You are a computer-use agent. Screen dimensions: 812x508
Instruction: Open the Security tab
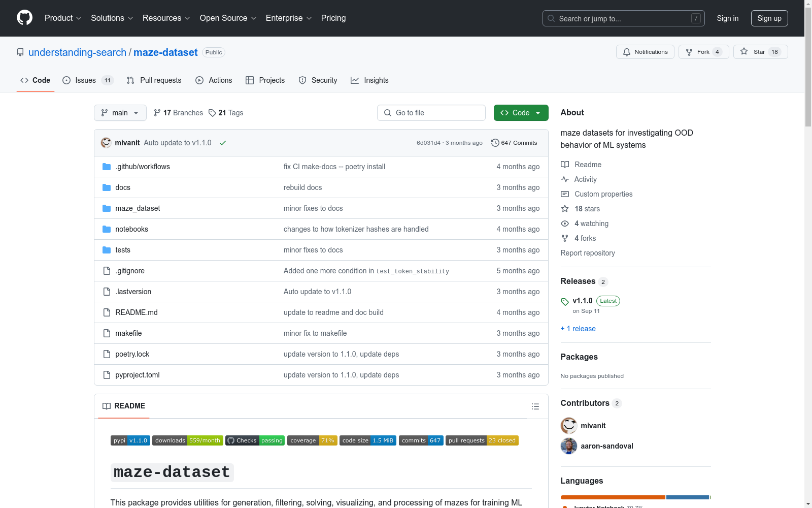pyautogui.click(x=318, y=80)
